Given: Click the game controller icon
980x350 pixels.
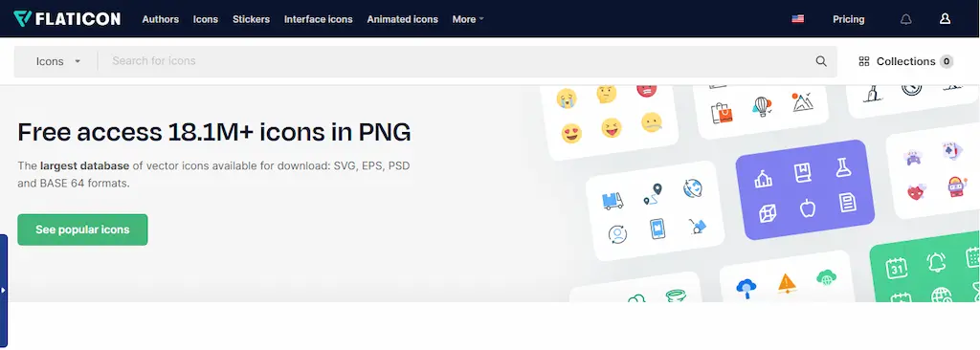Looking at the screenshot, I should pos(913,157).
